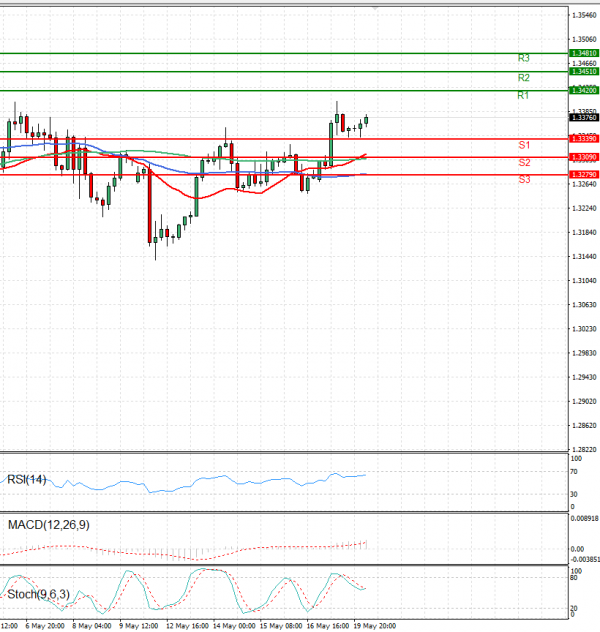Screen dimensions: 600x632
Task: Select the 12 May 16:00 time label
Action: [x=187, y=625]
